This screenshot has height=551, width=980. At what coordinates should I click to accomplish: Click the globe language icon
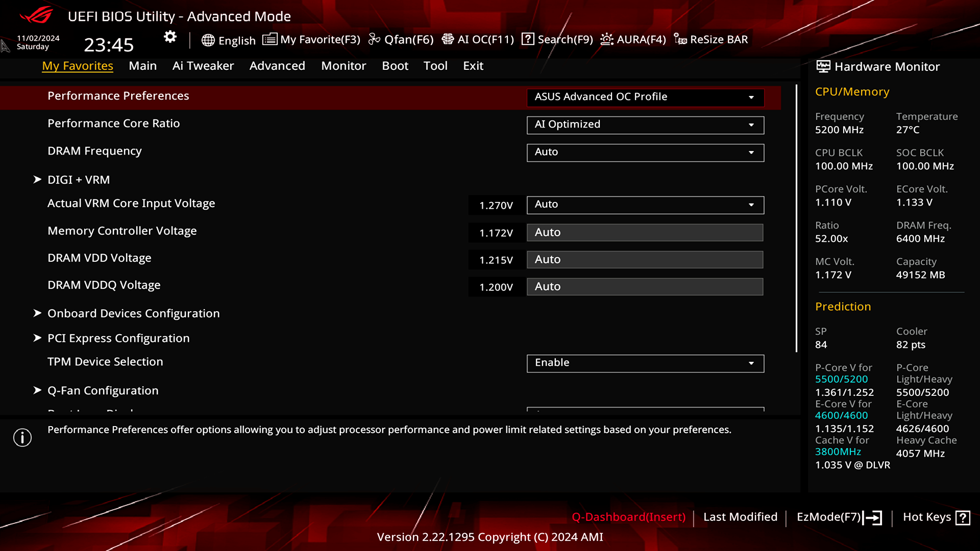(x=208, y=40)
